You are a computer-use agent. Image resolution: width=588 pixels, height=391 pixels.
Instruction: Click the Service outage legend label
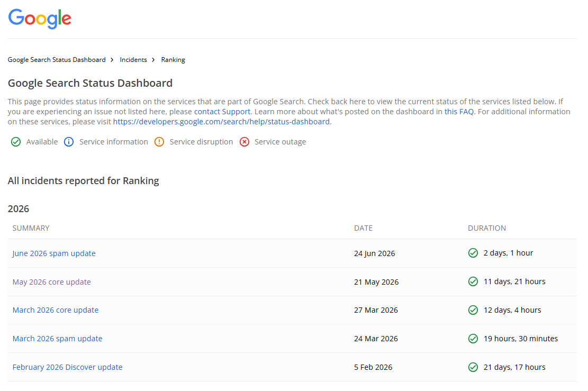point(280,142)
